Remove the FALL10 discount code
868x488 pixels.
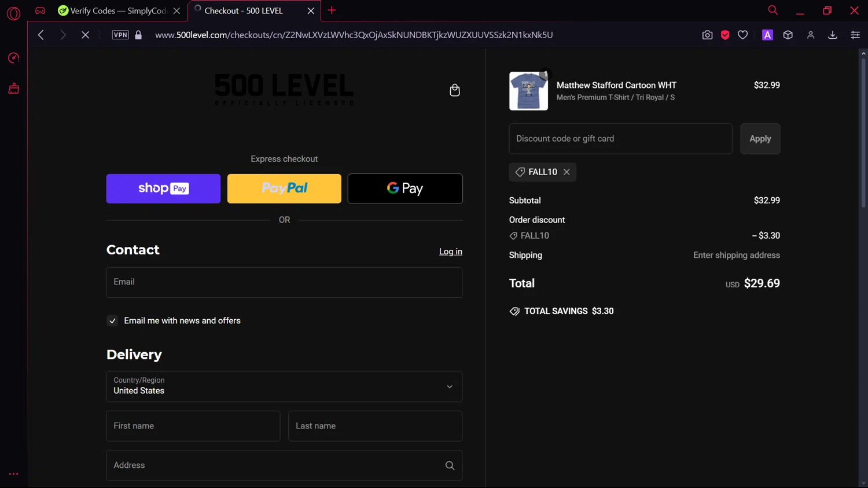tap(567, 172)
